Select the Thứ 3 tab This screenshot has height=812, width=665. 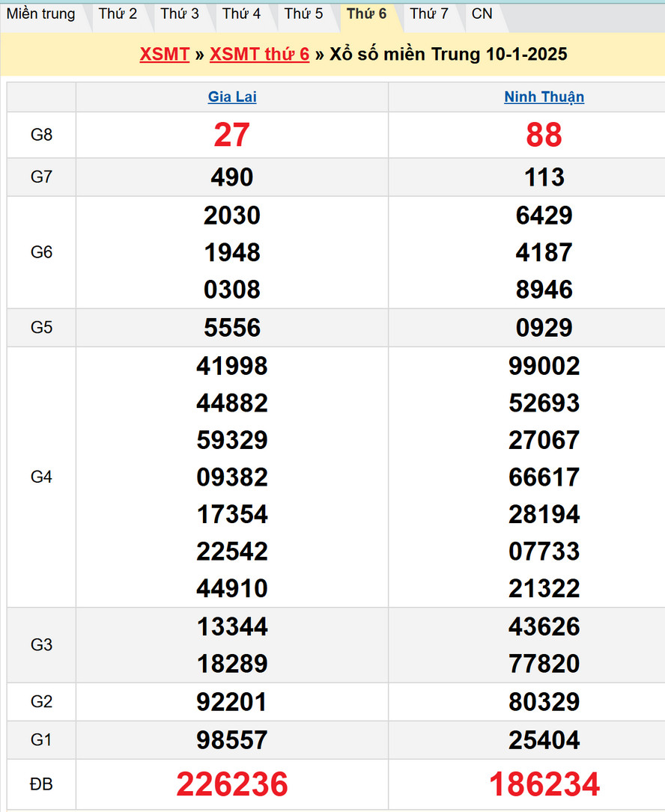tap(180, 14)
